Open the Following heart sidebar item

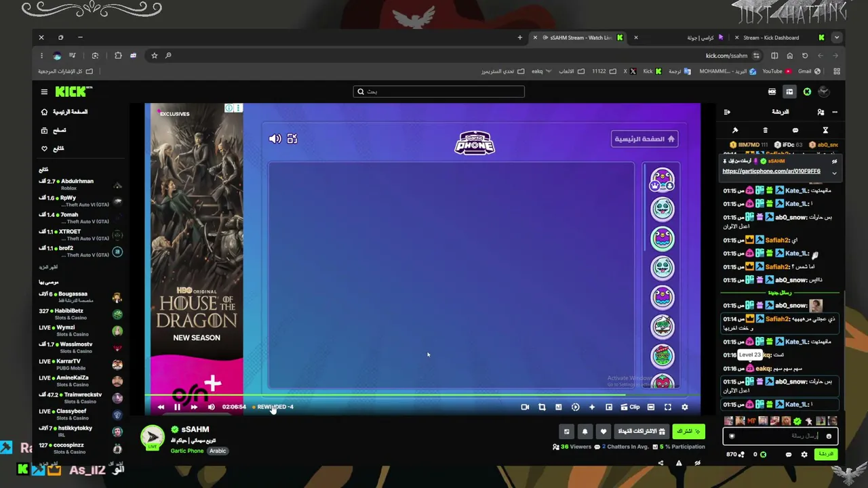pyautogui.click(x=53, y=148)
